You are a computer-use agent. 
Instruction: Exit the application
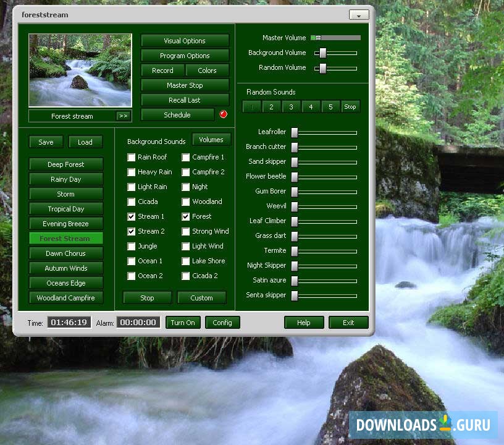coord(348,323)
